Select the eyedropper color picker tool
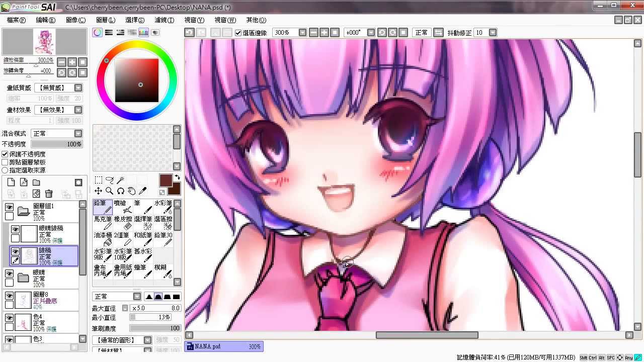The width and height of the screenshot is (644, 362). pos(142,191)
